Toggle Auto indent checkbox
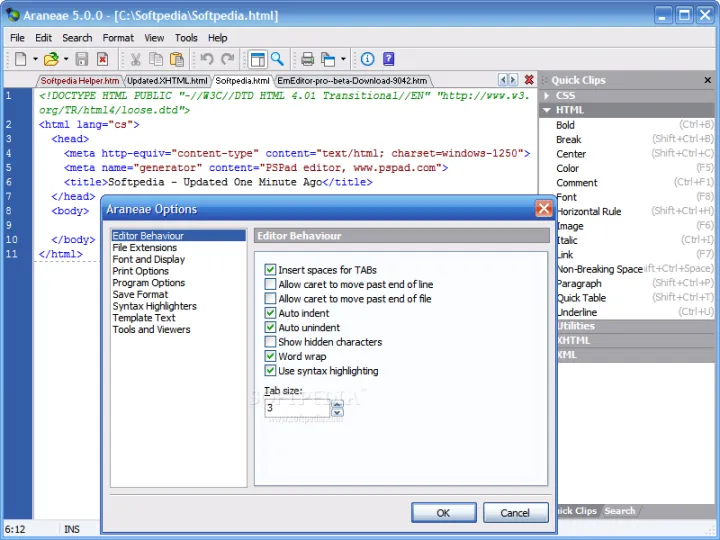This screenshot has height=540, width=720. 270,313
